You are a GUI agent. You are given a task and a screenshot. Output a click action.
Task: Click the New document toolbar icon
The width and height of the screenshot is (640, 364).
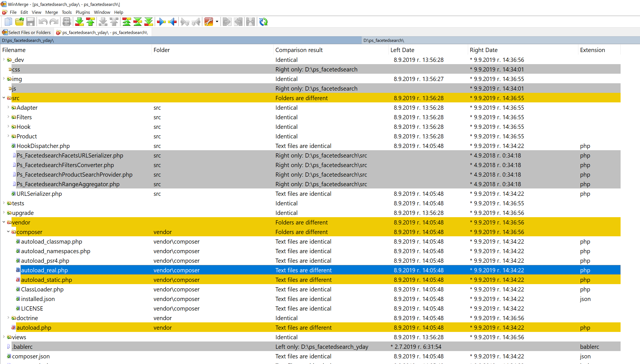8,22
